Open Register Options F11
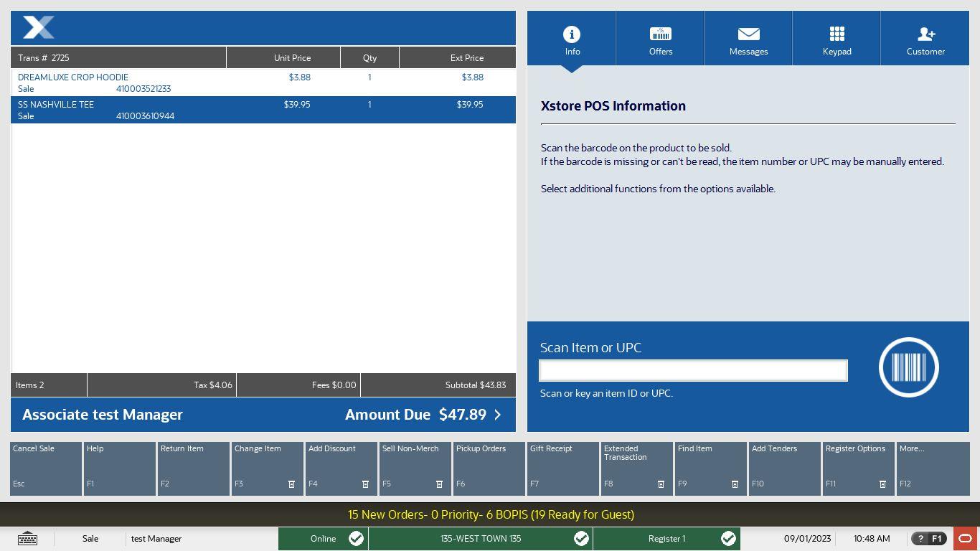The width and height of the screenshot is (980, 551). tap(859, 468)
